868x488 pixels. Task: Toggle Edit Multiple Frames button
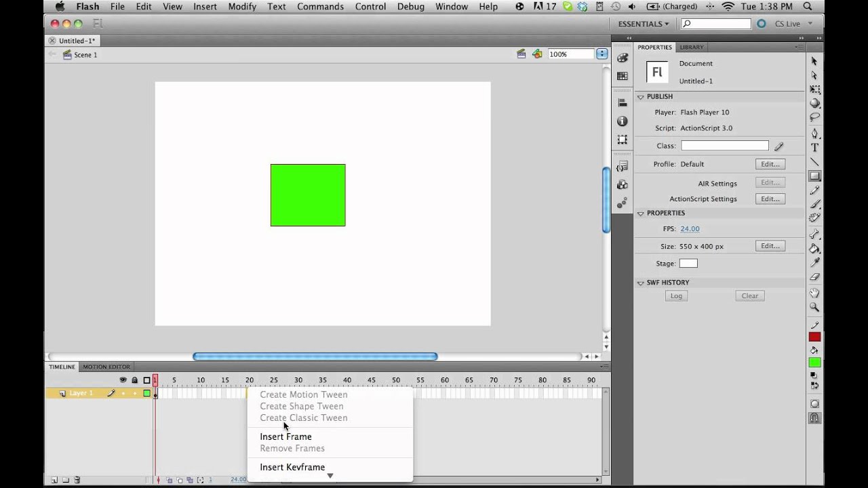190,480
